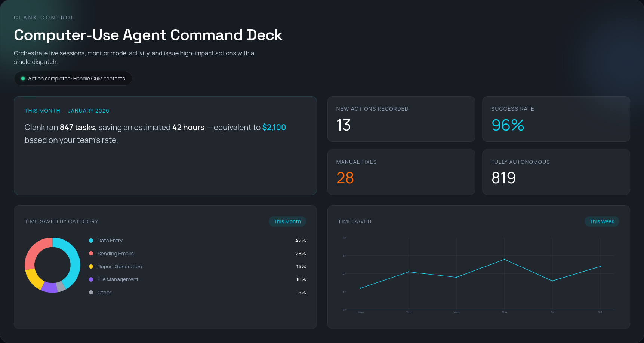The image size is (644, 343).
Task: Click the green status dot in action pill
Action: [23, 79]
